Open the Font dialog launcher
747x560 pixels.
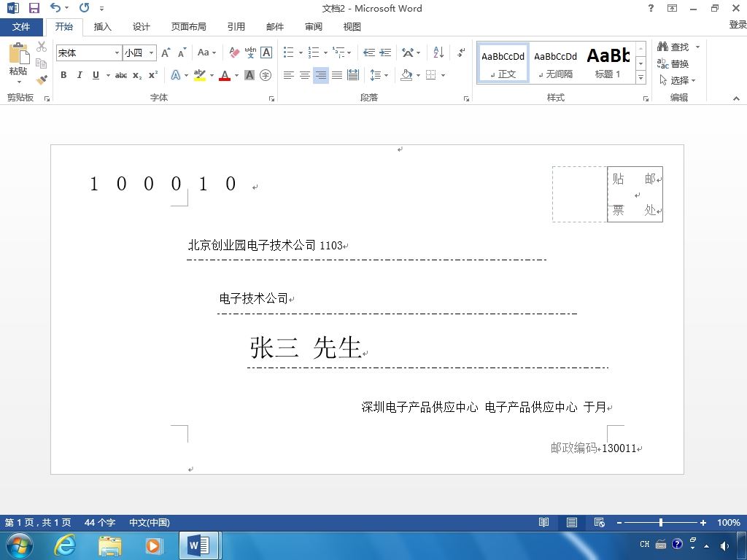pyautogui.click(x=271, y=98)
